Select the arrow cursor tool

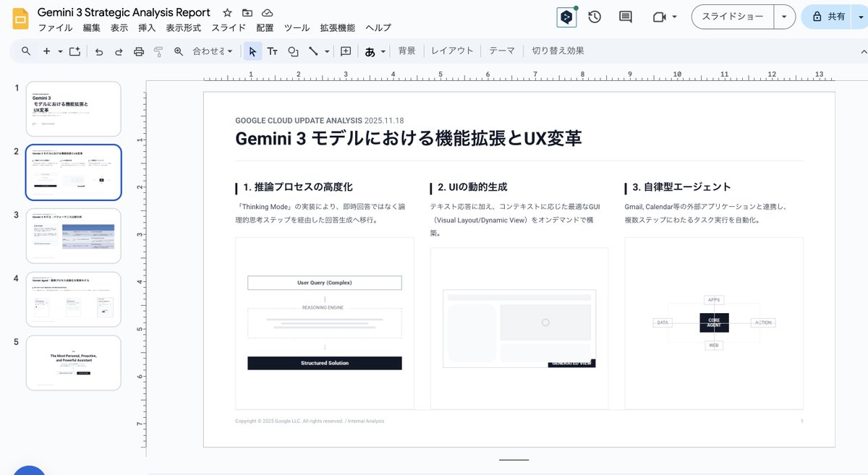[252, 51]
